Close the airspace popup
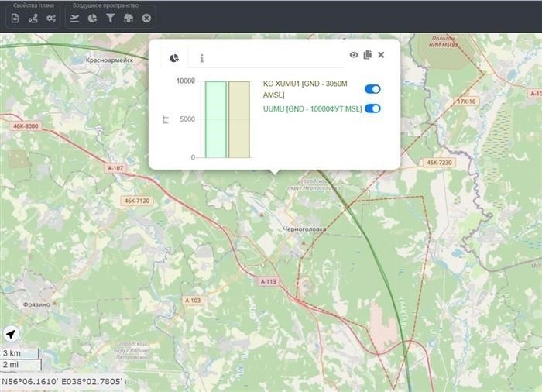 pos(381,55)
